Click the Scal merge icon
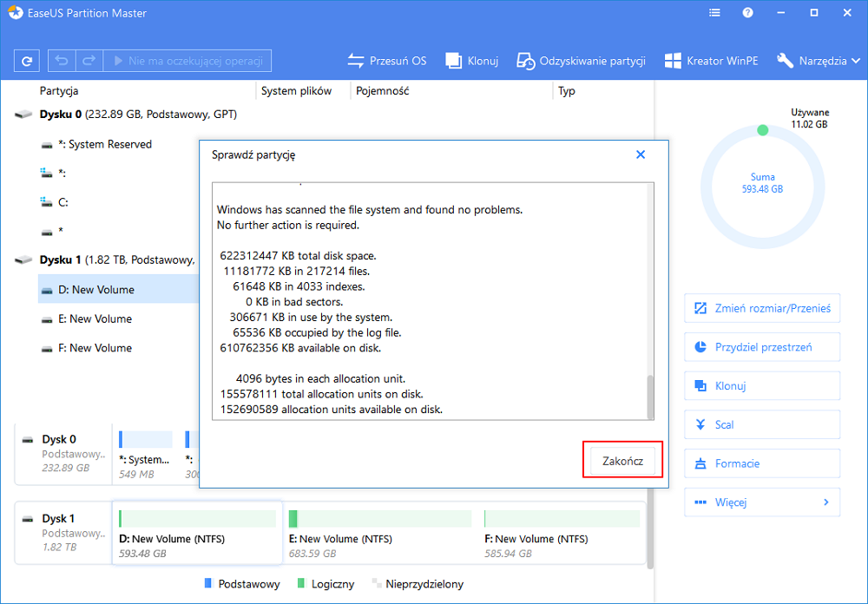 (700, 424)
